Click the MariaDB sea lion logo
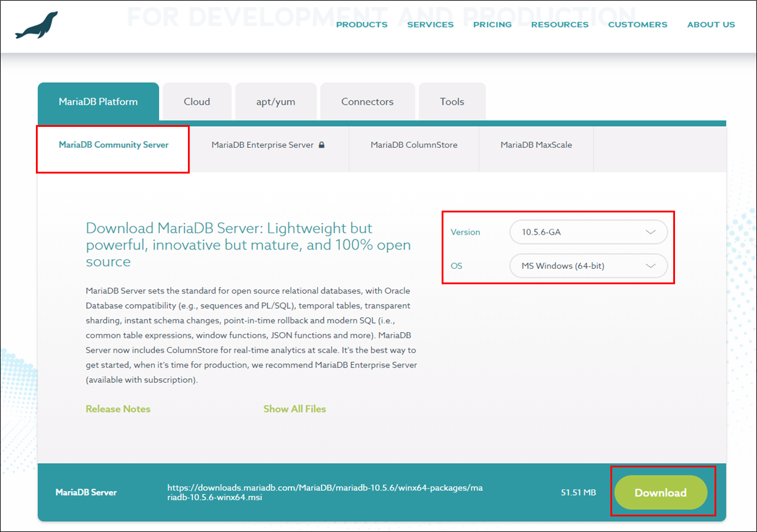Image resolution: width=757 pixels, height=532 pixels. click(37, 25)
